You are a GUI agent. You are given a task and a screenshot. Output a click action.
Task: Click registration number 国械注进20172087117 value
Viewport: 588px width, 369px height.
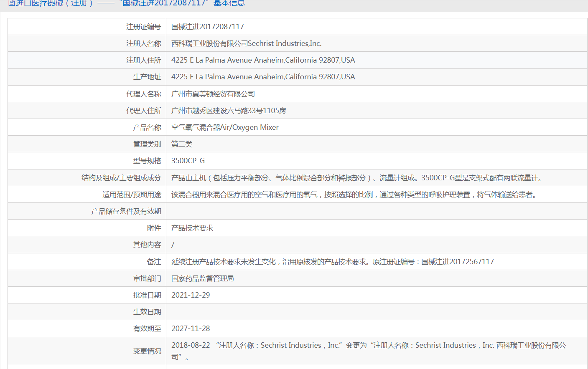coord(208,27)
